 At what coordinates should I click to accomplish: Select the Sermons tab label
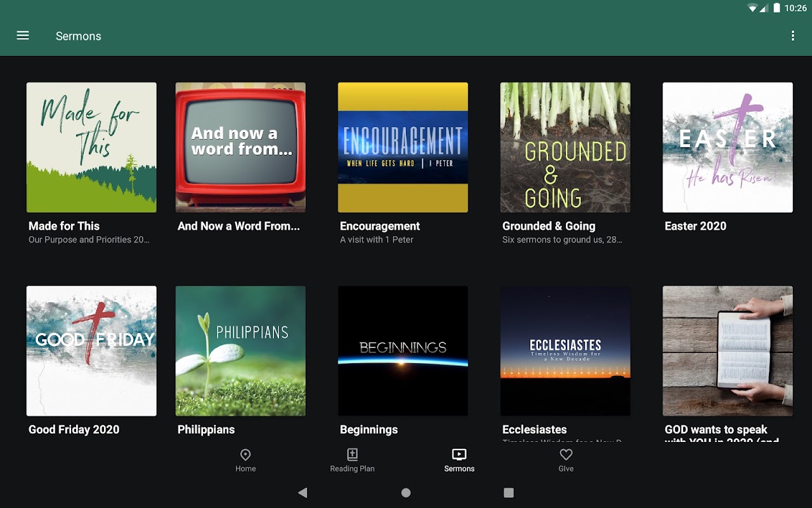click(x=459, y=469)
